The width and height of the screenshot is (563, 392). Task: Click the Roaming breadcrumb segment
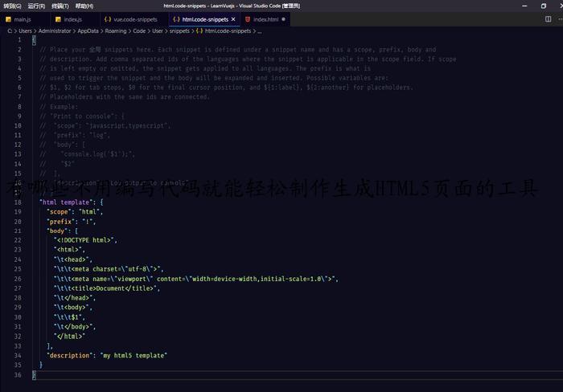pyautogui.click(x=116, y=31)
